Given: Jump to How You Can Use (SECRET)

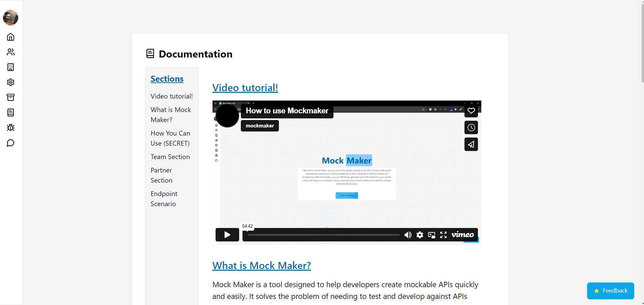Looking at the screenshot, I should 170,138.
